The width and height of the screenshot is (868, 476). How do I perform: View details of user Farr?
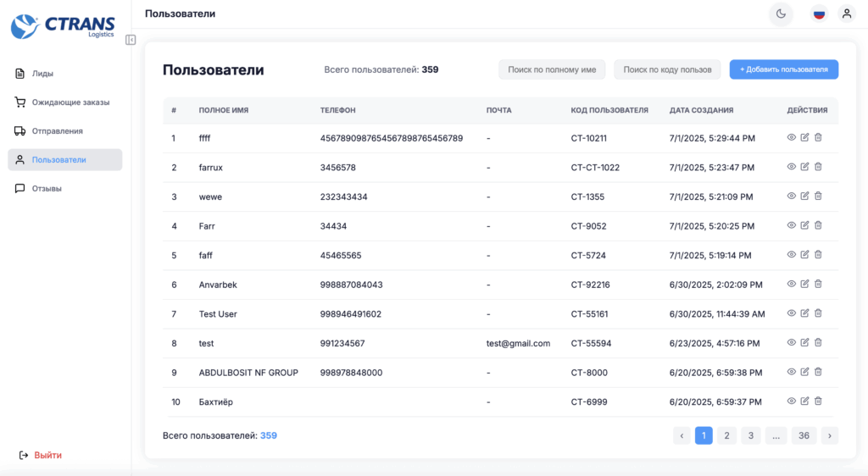[x=791, y=225]
